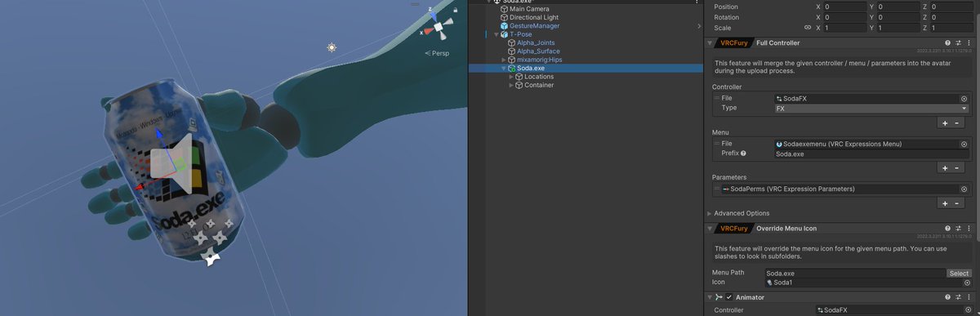Click Select button for Menu Path

[x=959, y=273]
